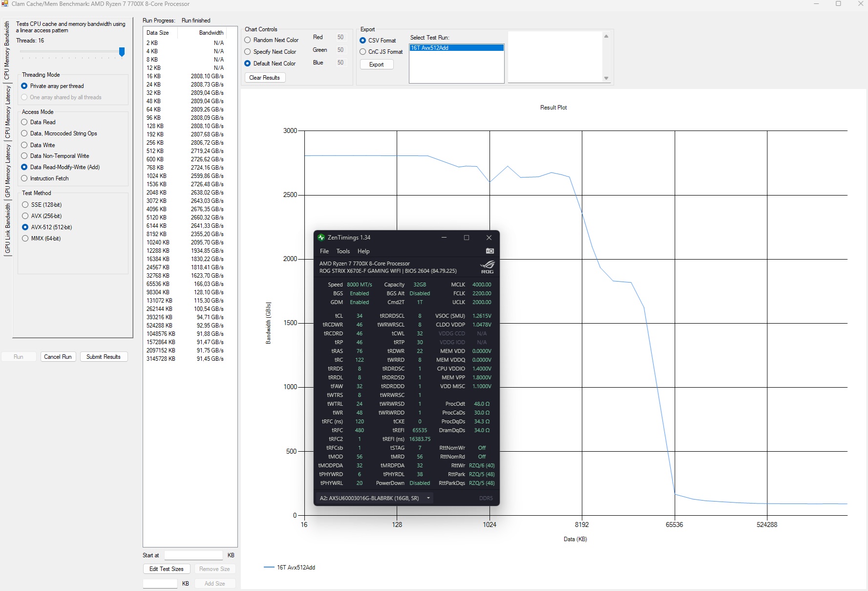Select Data Write access mode
This screenshot has width=868, height=591.
pyautogui.click(x=38, y=145)
